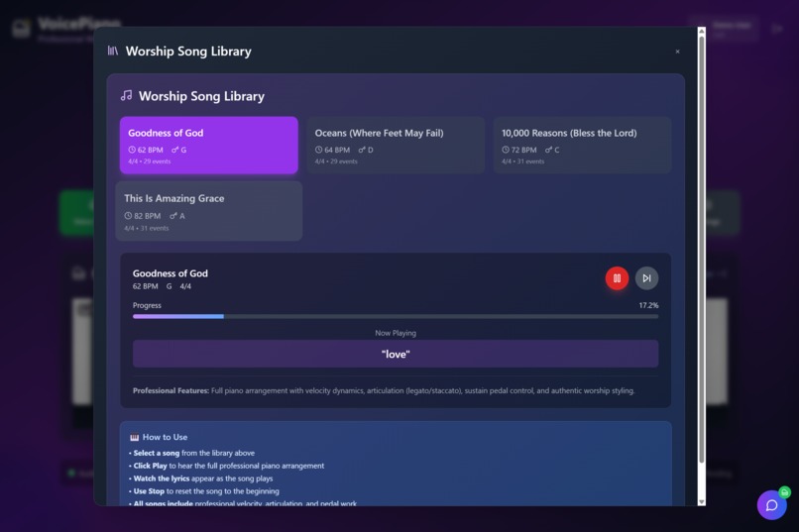Click the key icon beside G on Goodness of God card
The height and width of the screenshot is (532, 799).
(174, 150)
